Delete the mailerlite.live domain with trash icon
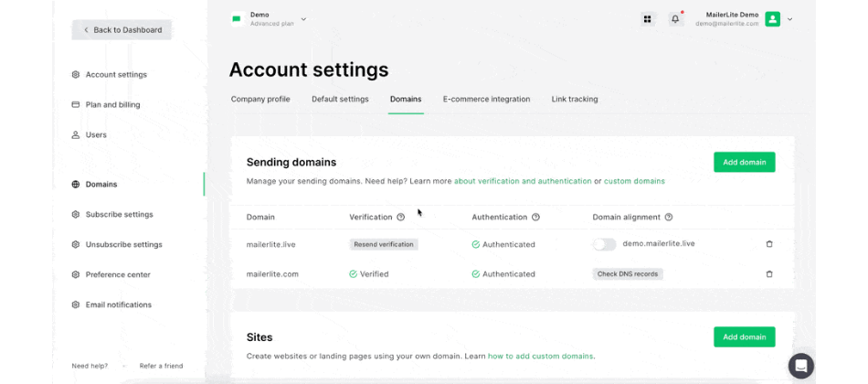This screenshot has height=384, width=868. click(769, 244)
